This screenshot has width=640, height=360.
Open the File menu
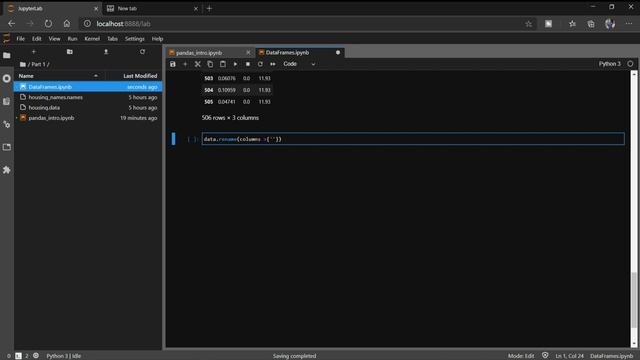click(20, 39)
